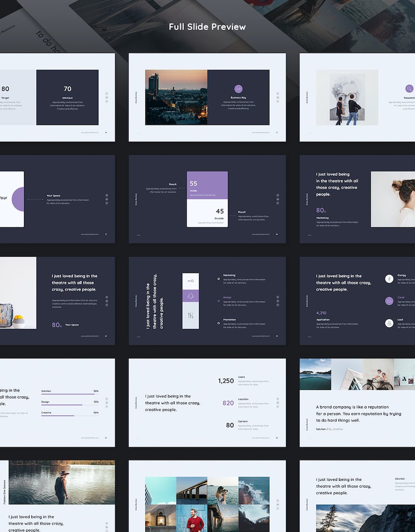415x532 pixels.
Task: Click the purple Business Key icon
Action: pos(238,89)
